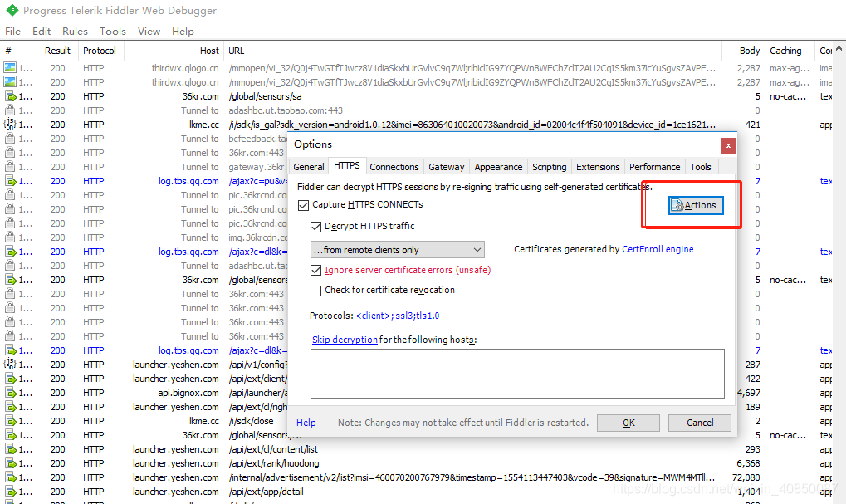Click the session list scrollbar up arrow

click(839, 48)
